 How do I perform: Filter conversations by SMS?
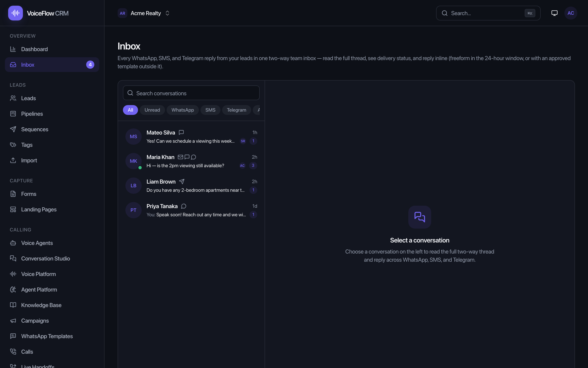point(210,110)
